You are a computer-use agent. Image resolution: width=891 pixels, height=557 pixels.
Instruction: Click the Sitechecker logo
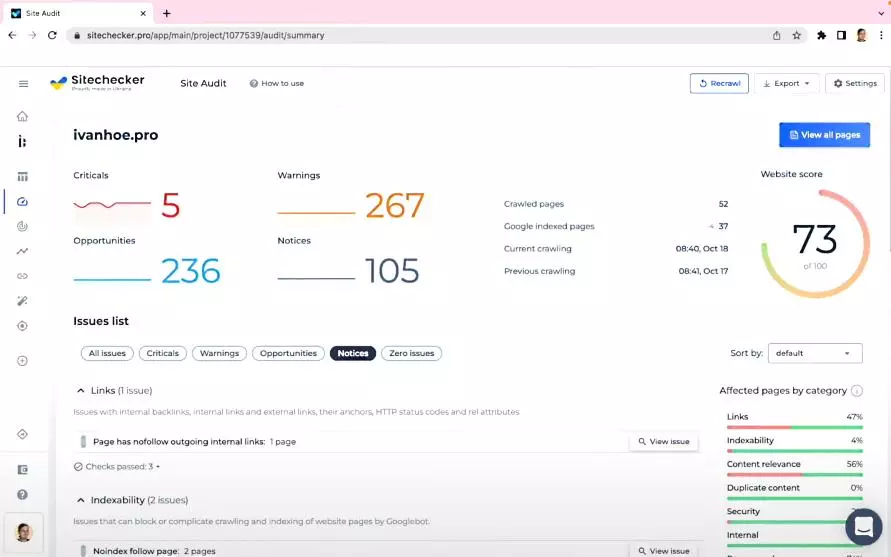(x=97, y=83)
